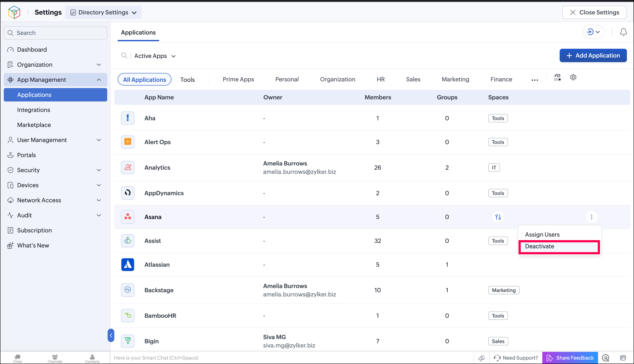Expand the User Management section

(x=55, y=140)
